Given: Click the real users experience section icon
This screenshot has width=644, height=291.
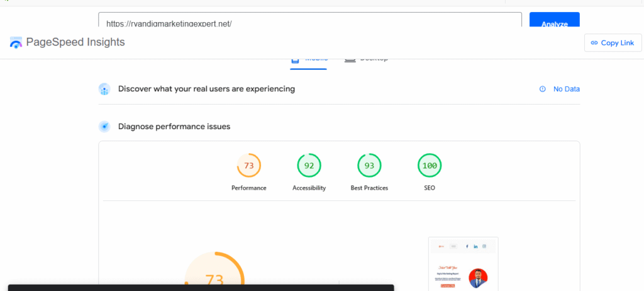Looking at the screenshot, I should coord(104,89).
